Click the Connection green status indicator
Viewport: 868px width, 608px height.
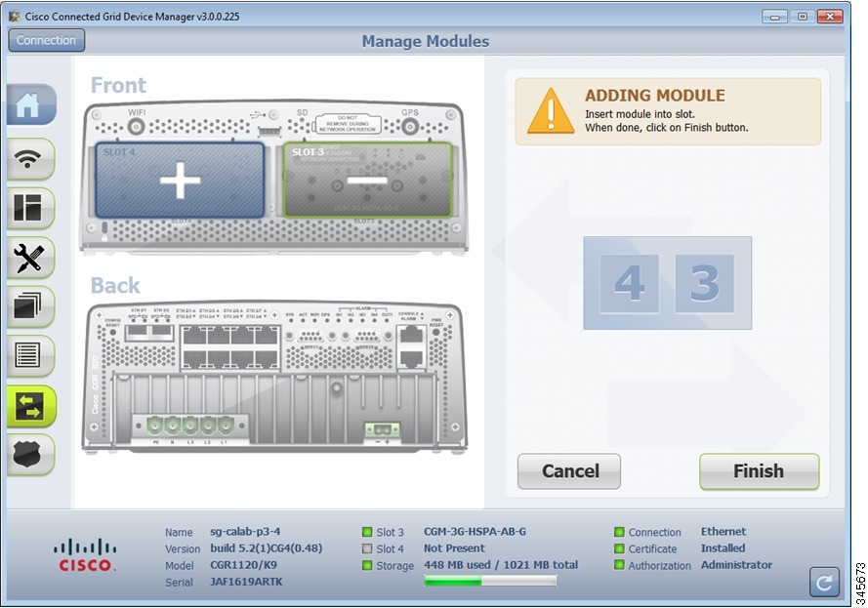click(x=619, y=532)
